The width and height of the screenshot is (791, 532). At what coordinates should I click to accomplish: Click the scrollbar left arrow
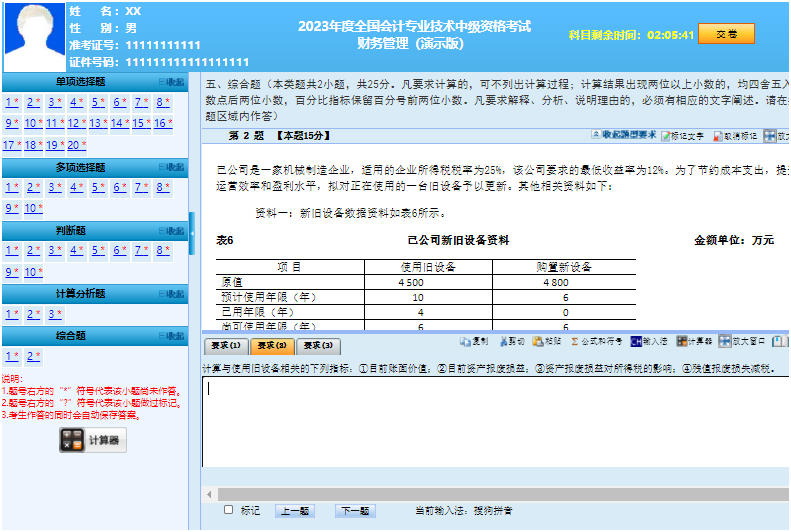(209, 494)
